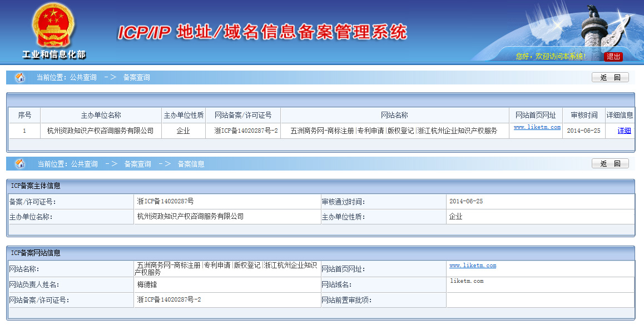Click ICP/IP 地址/域名信息备案管理系统 title
Image resolution: width=644 pixels, height=325 pixels.
point(262,32)
